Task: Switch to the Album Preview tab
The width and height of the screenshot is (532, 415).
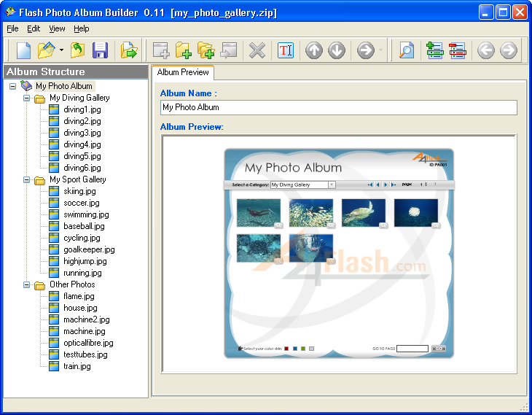Action: 183,72
